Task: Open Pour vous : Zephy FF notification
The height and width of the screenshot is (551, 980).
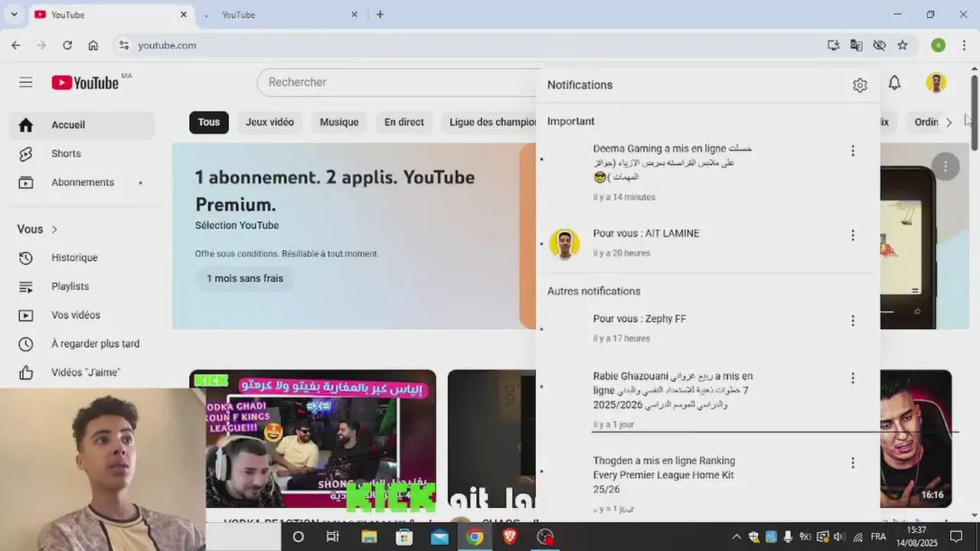Action: click(x=707, y=328)
